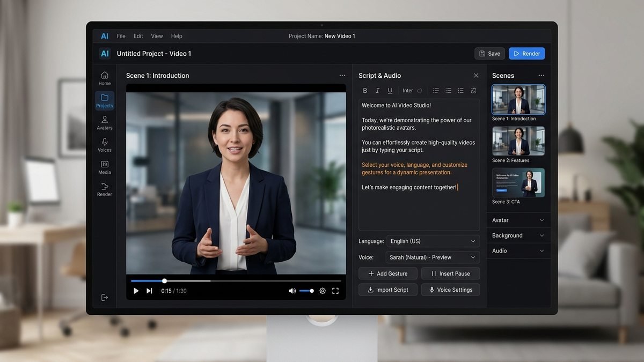Screen dimensions: 644x362
Task: Expand the Avatar section
Action: pos(518,220)
